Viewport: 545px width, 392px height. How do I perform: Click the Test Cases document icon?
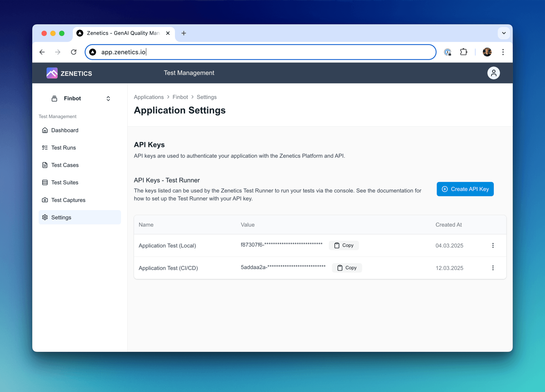tap(45, 165)
